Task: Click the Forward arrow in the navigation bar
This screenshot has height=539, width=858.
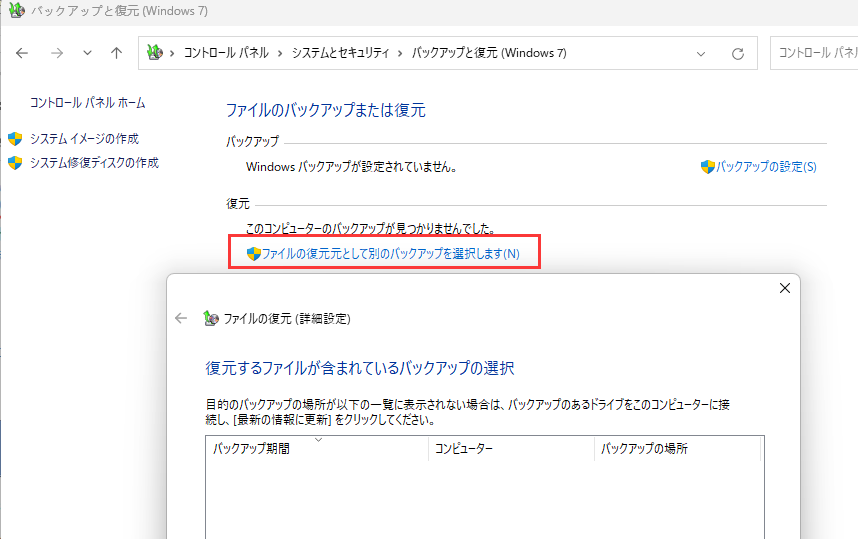Action: pos(57,53)
